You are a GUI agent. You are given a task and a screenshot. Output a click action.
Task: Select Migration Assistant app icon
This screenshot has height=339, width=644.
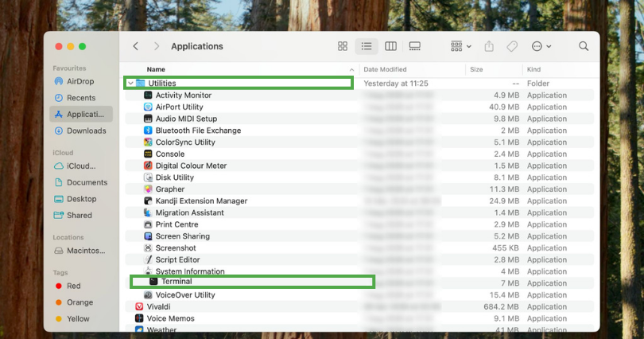pos(148,212)
